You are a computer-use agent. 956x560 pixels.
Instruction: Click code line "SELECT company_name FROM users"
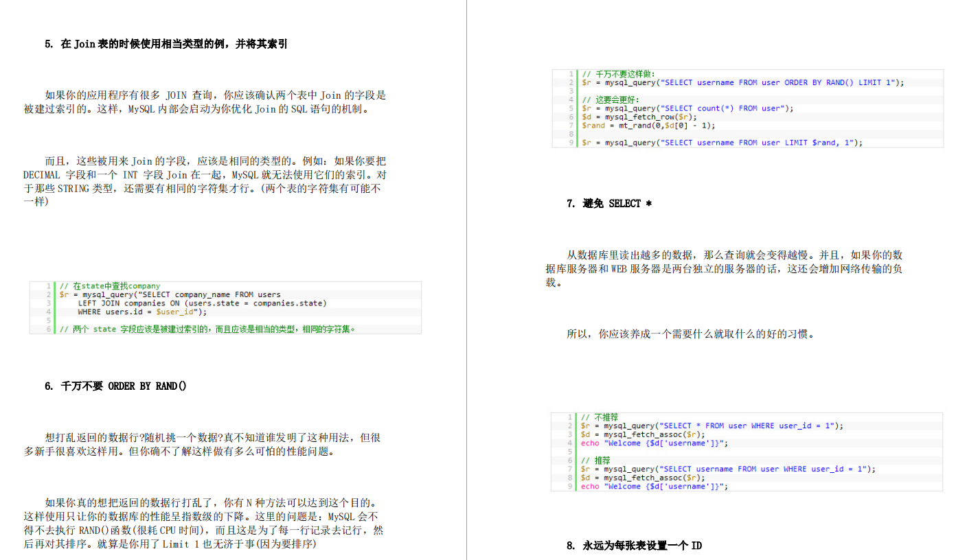pos(170,294)
